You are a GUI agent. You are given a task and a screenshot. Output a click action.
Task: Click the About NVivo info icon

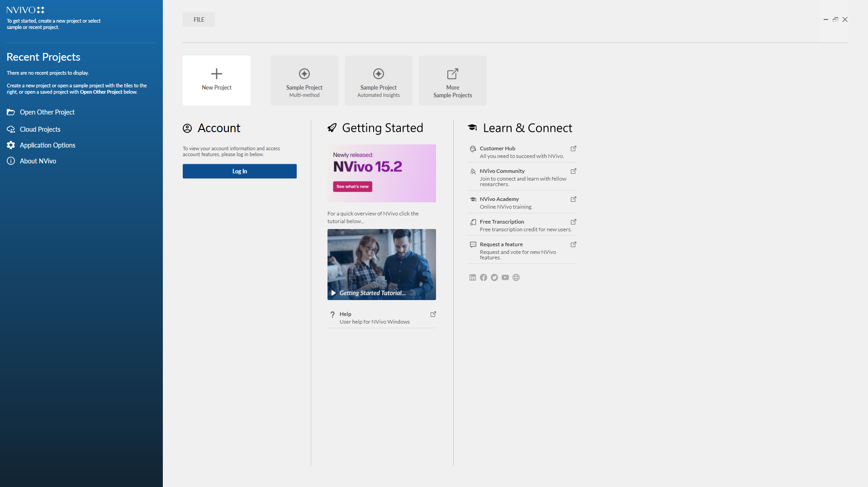[x=11, y=161]
